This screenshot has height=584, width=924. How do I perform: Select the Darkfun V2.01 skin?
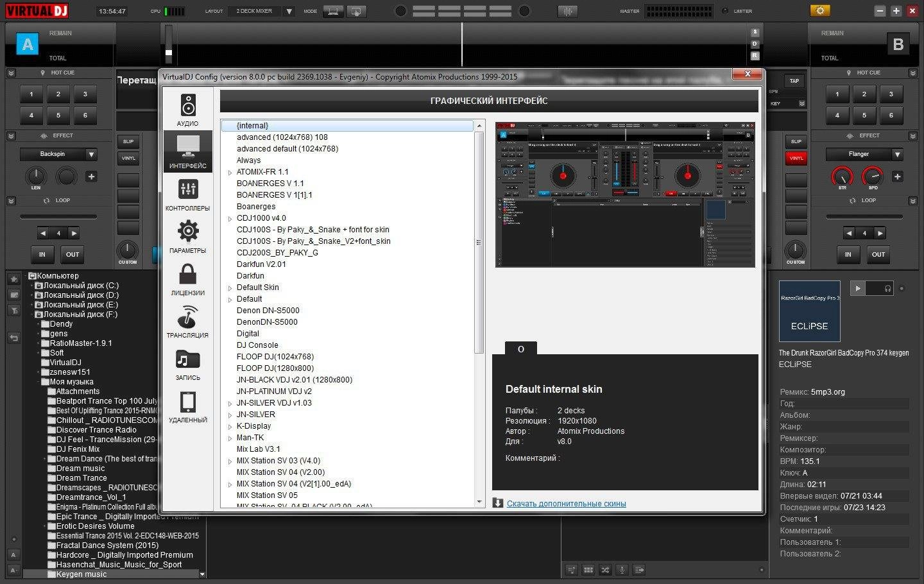[x=261, y=264]
